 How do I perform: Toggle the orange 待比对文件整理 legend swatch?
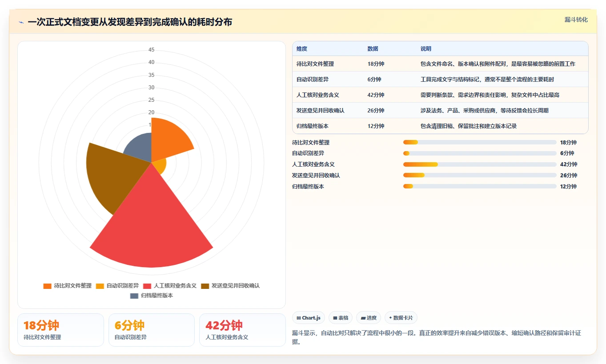tap(47, 286)
